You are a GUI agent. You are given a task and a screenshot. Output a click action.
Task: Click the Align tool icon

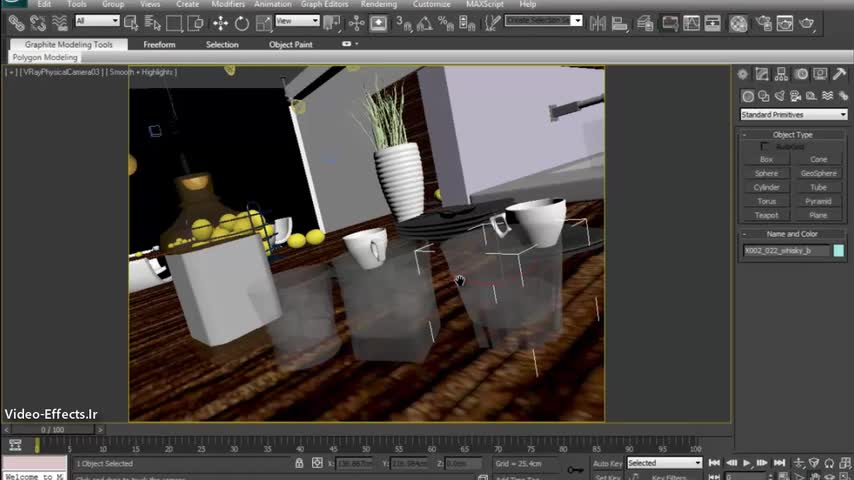[x=619, y=23]
